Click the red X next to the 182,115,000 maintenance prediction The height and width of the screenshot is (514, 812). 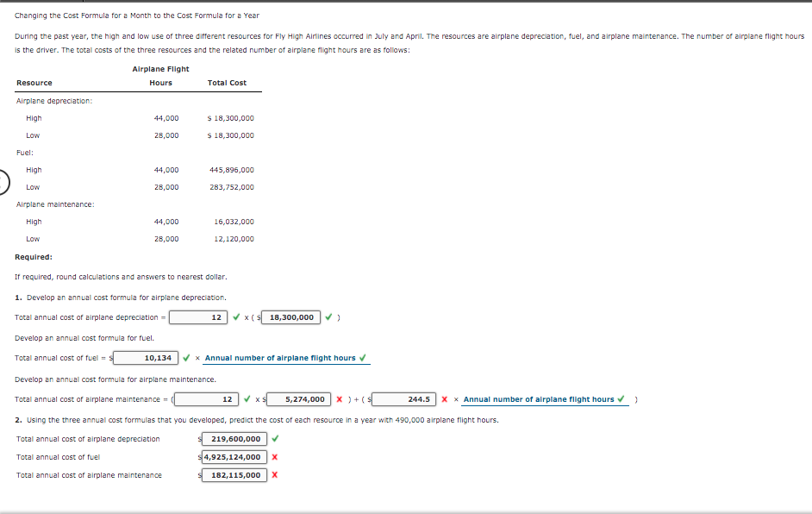tap(276, 473)
